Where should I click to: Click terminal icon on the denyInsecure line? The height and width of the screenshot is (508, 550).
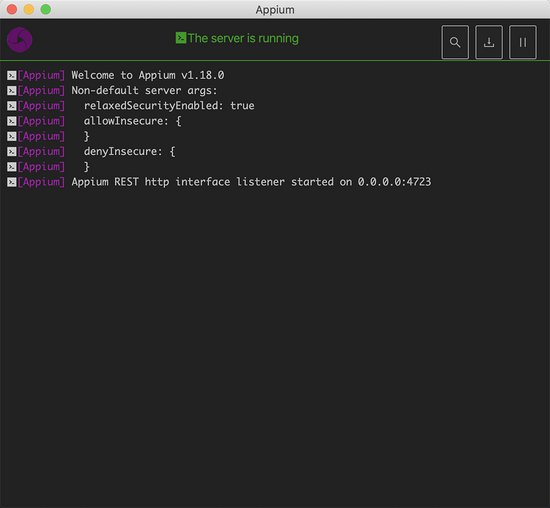12,152
